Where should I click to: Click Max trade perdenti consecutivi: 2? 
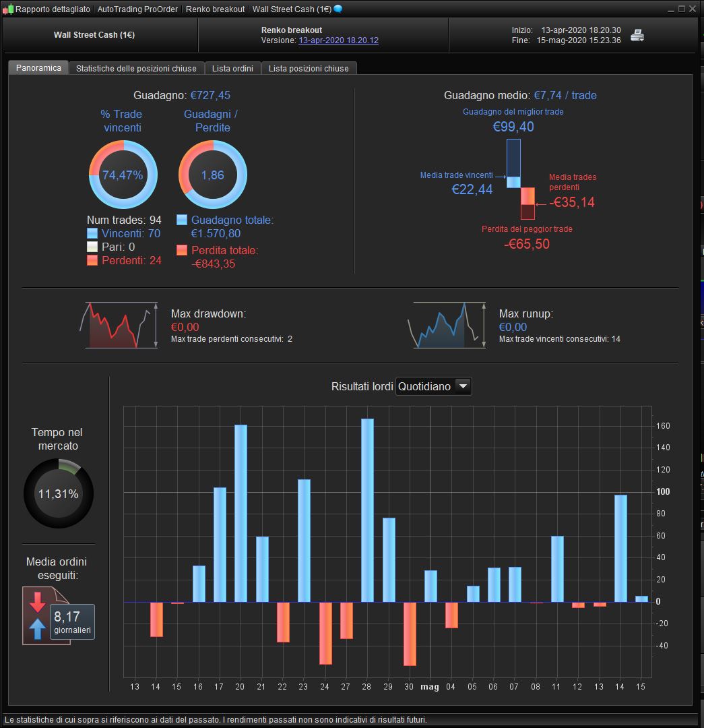[232, 339]
